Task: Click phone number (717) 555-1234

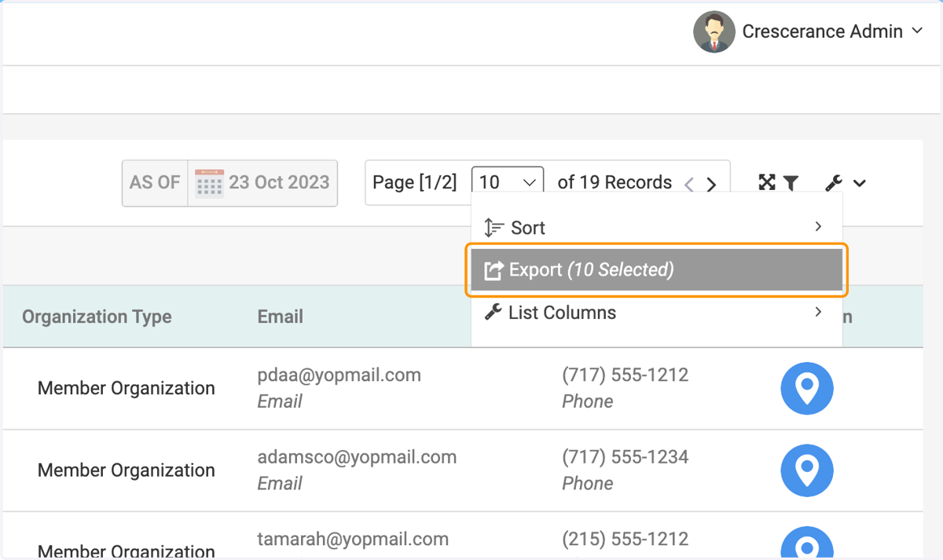Action: click(x=626, y=457)
